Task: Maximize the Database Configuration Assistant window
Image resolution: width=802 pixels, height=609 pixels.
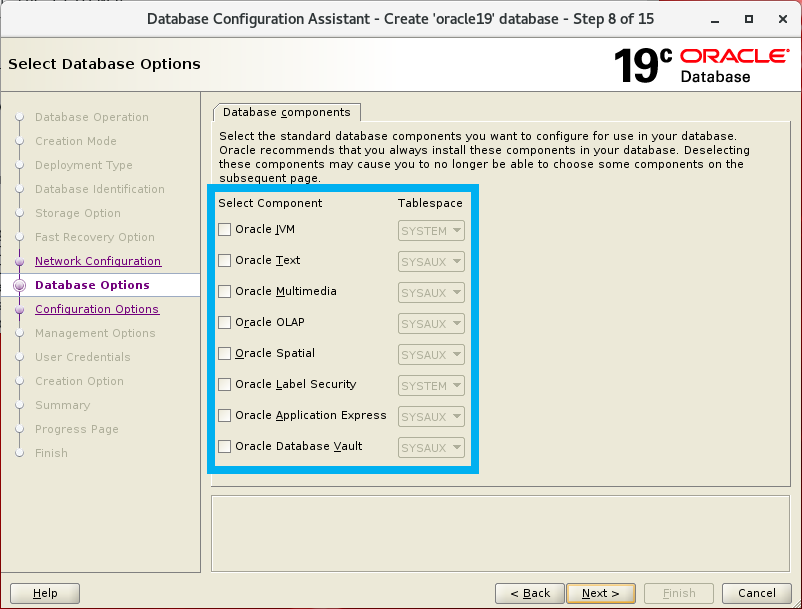Action: tap(749, 19)
